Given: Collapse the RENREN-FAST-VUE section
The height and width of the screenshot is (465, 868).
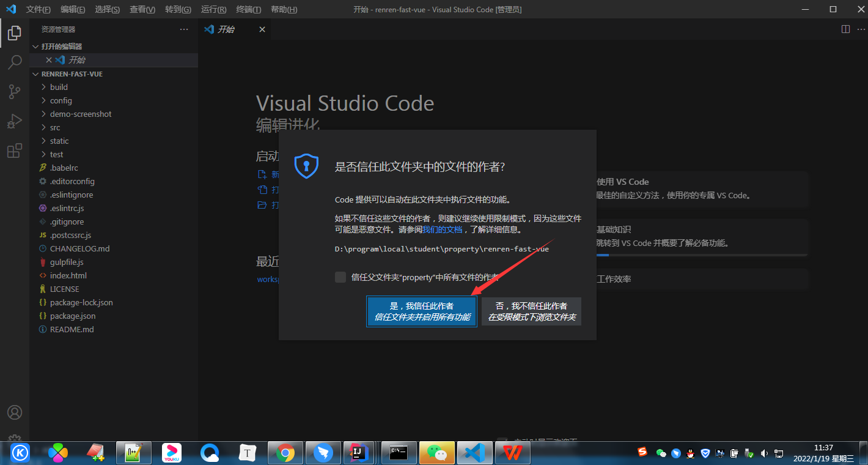Looking at the screenshot, I should (x=114, y=73).
